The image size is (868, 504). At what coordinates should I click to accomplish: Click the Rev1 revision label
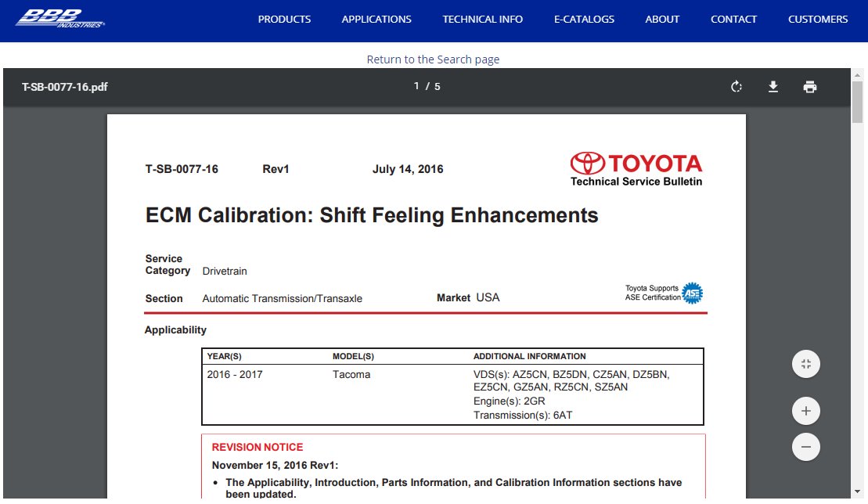click(x=276, y=169)
